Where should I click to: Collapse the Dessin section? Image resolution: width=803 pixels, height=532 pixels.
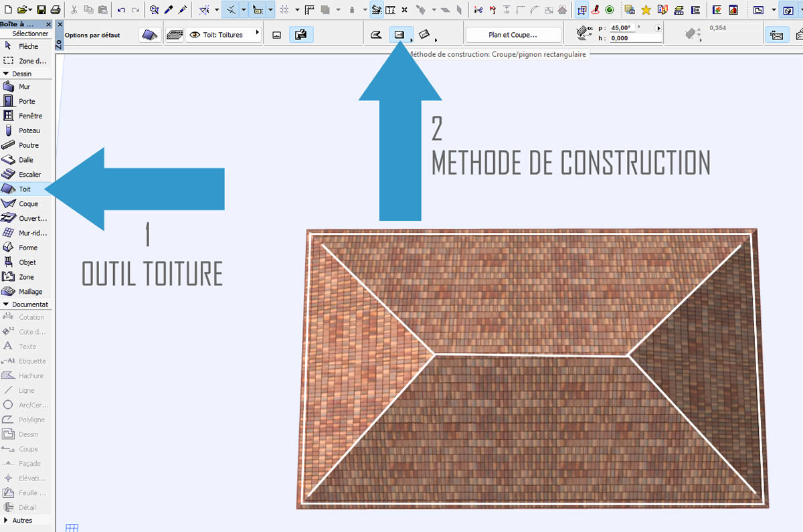point(6,74)
